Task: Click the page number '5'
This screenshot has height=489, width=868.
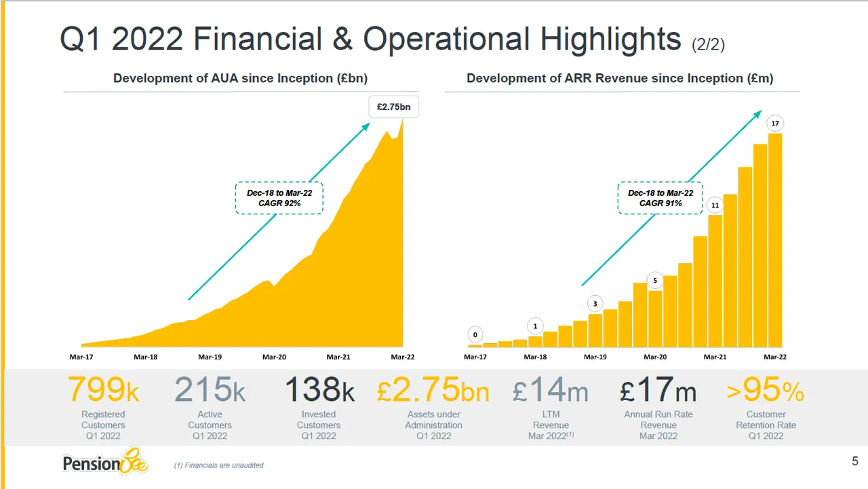Action: [854, 463]
